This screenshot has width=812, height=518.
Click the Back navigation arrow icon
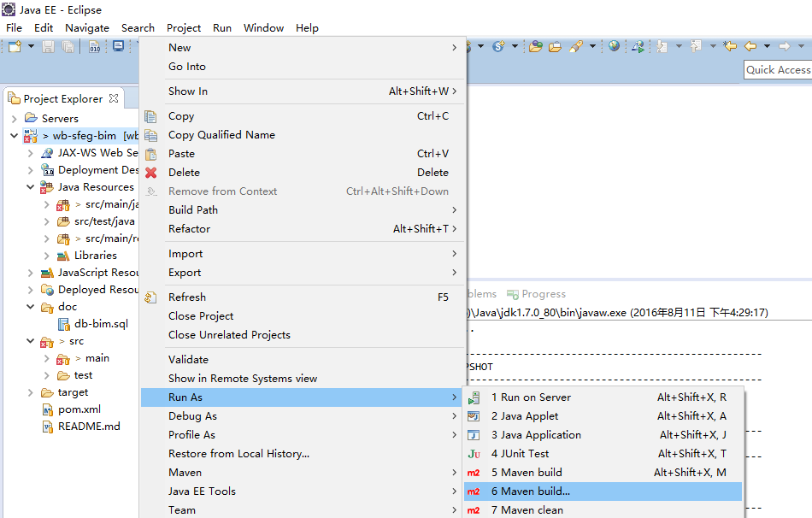750,46
